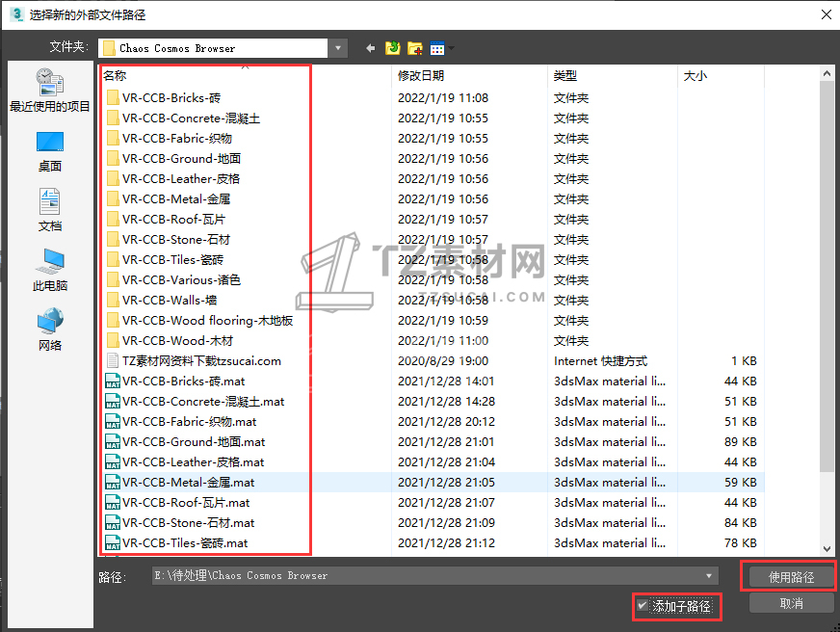Screen dimensions: 840x632
Task: Click the MAT icon of VR-CCB-Leather-皮格.mat
Action: (113, 461)
